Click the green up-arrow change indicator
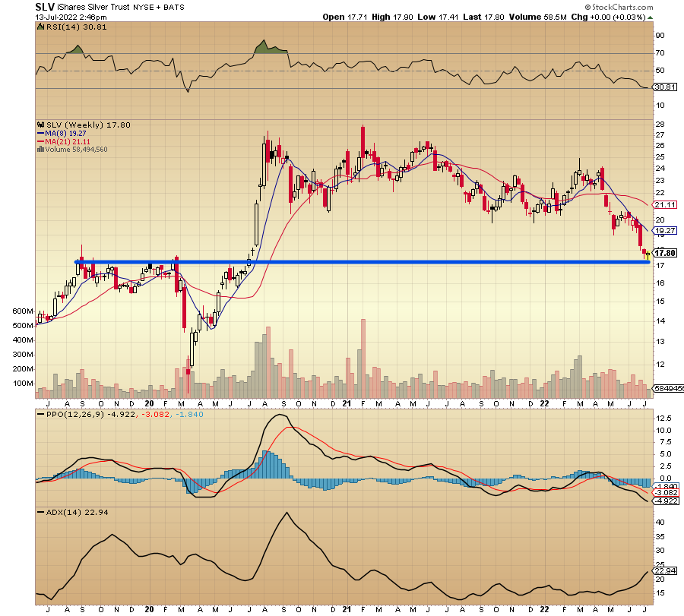The height and width of the screenshot is (616, 684). click(650, 17)
